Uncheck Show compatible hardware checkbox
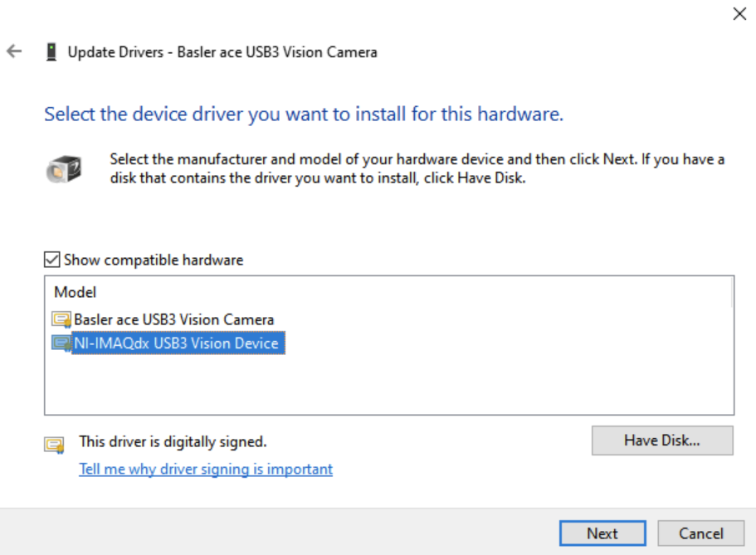 tap(52, 260)
